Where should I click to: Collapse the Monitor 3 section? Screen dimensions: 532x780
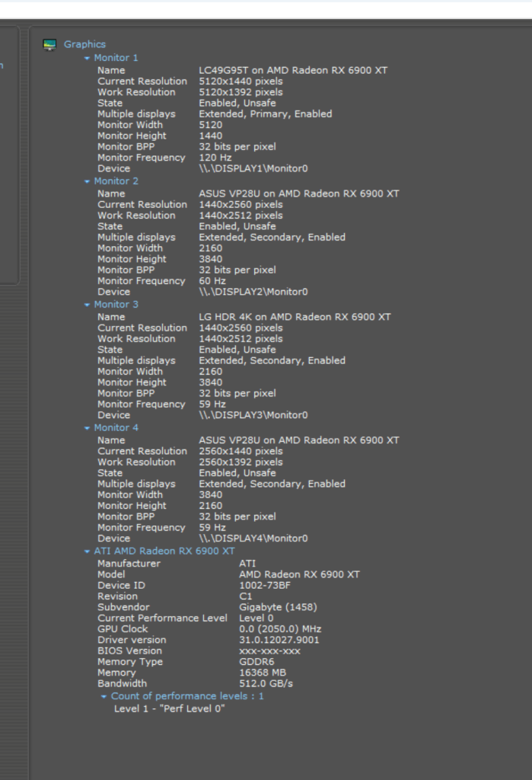point(87,305)
